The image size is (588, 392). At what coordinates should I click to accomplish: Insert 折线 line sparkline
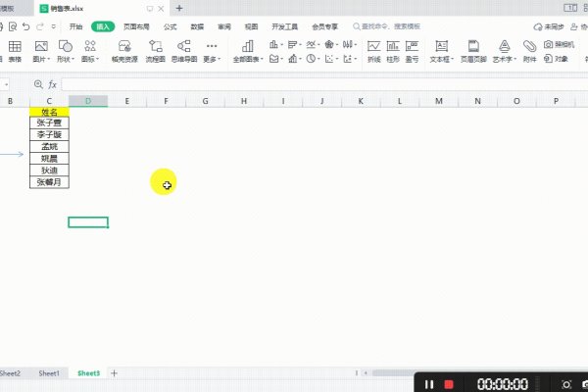tap(374, 51)
